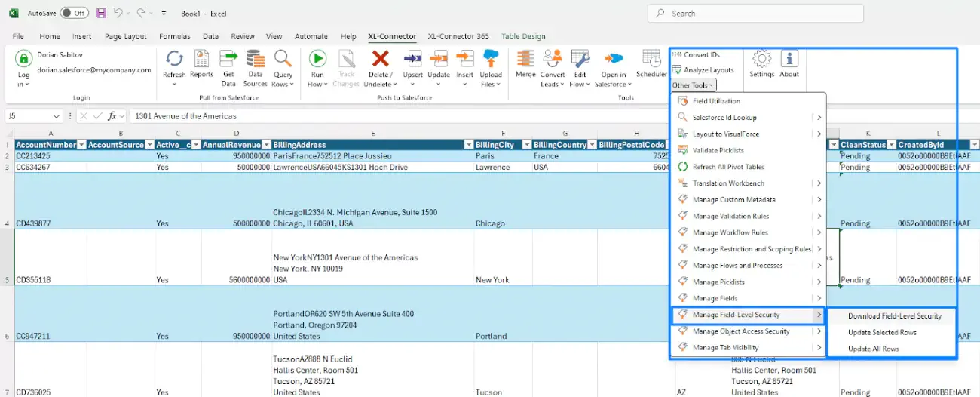980x397 pixels.
Task: Click the Upload Files cloud icon
Action: (491, 59)
